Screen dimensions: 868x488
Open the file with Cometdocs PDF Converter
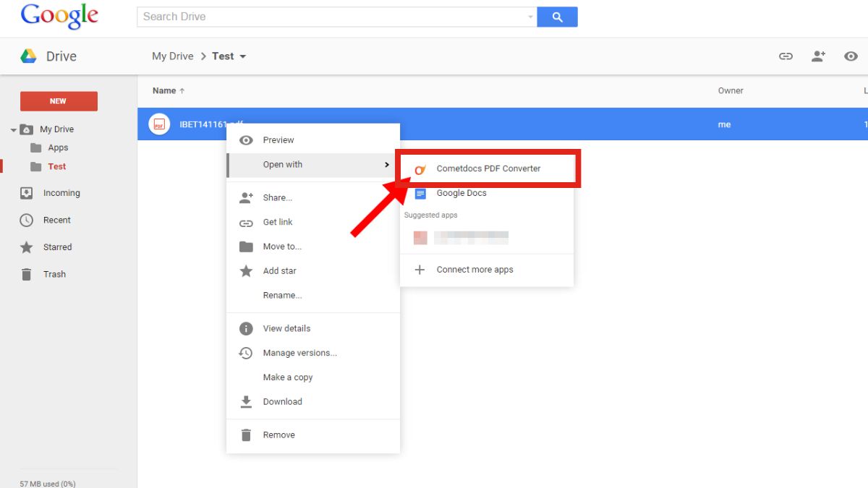(x=488, y=168)
